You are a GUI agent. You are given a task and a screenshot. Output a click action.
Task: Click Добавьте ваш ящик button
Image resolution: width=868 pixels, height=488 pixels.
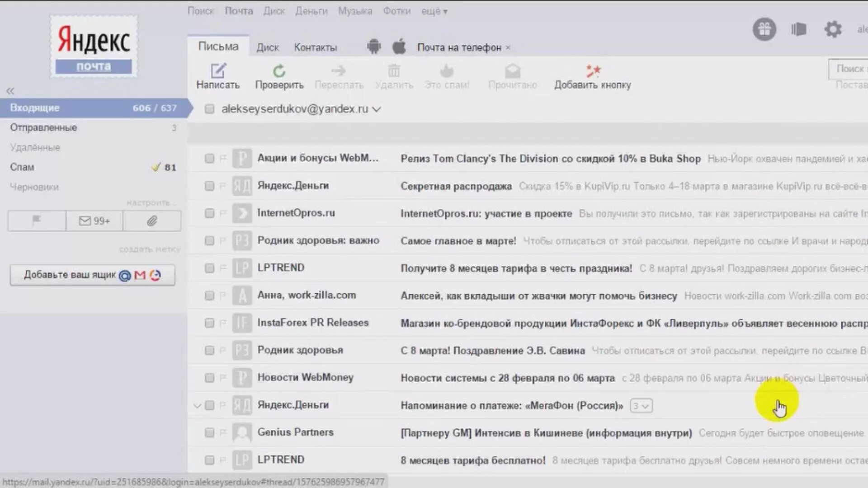(93, 275)
